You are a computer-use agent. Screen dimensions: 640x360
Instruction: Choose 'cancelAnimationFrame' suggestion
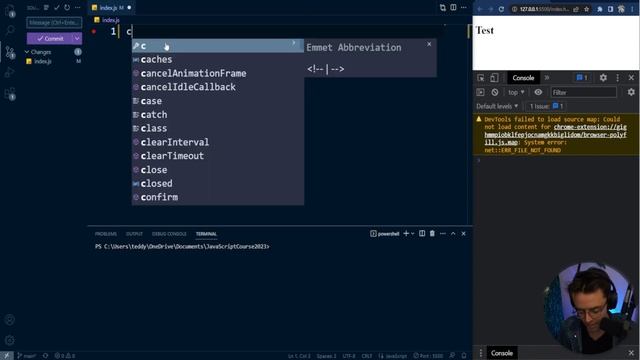[218, 73]
